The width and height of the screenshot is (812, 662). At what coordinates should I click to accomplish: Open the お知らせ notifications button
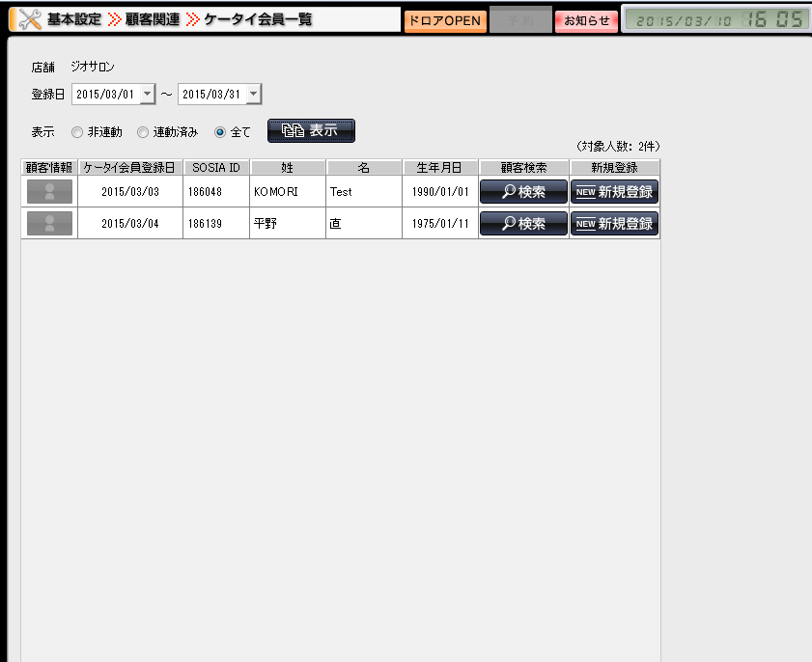tap(586, 20)
